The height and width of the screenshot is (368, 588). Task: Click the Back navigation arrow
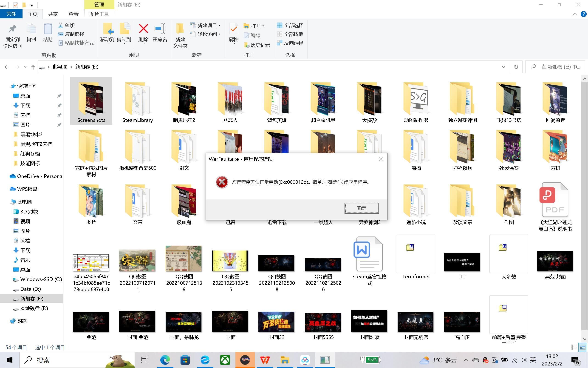coord(7,67)
